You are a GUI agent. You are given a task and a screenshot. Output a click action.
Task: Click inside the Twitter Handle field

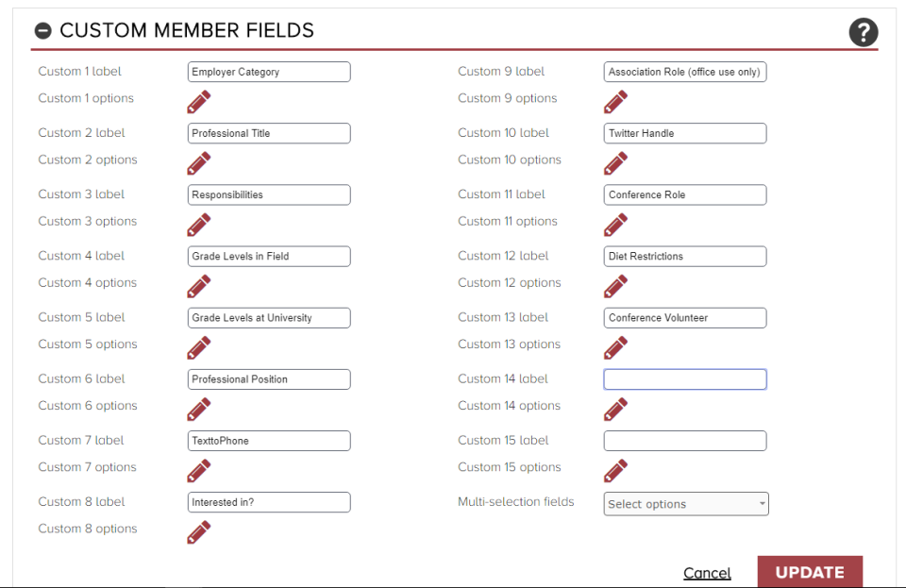(684, 133)
